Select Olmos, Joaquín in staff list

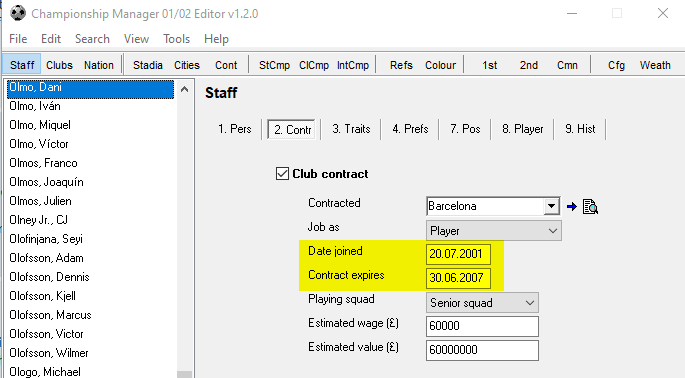[91, 182]
